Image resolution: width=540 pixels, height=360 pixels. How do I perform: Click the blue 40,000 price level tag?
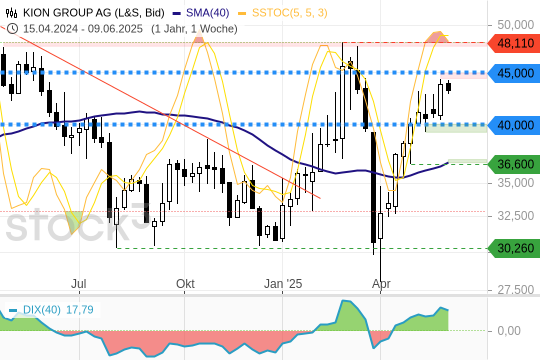(x=515, y=125)
